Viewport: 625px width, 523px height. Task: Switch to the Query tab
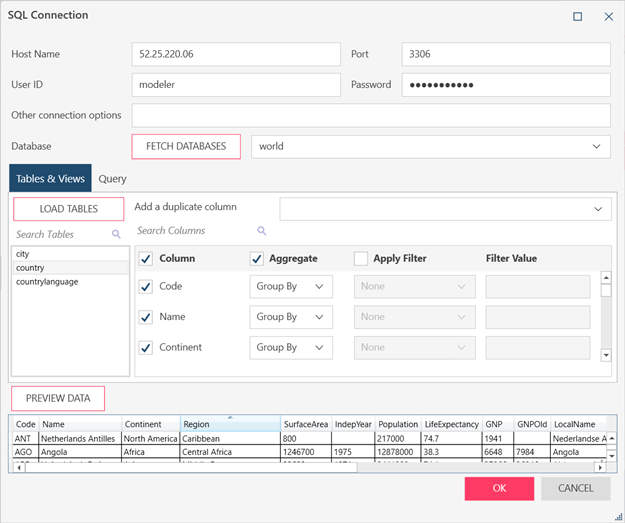pos(113,179)
